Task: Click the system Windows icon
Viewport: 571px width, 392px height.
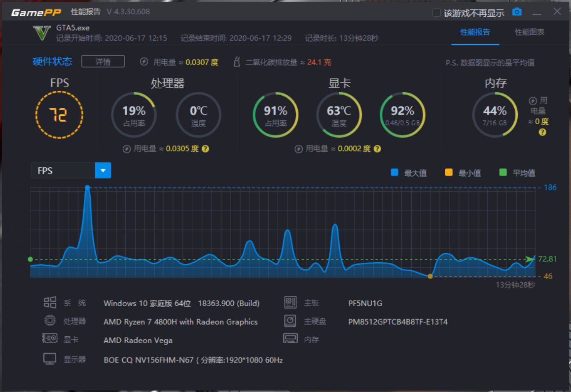Action: coord(50,302)
